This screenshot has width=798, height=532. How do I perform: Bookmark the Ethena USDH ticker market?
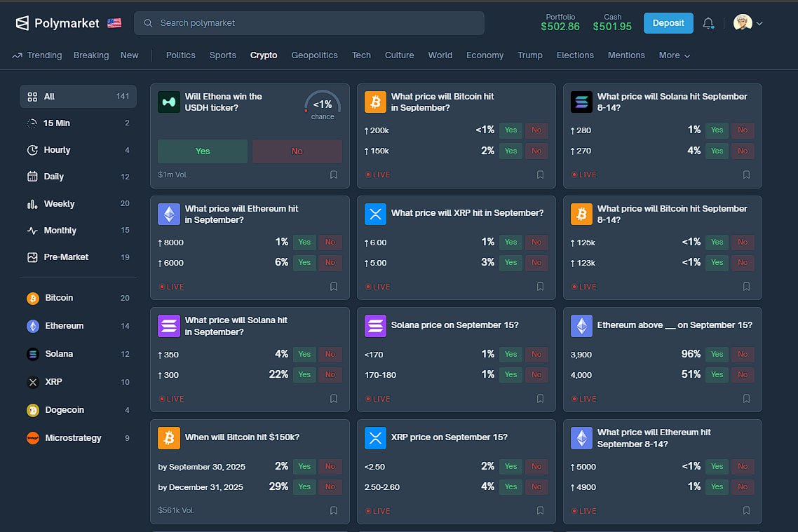coord(334,175)
